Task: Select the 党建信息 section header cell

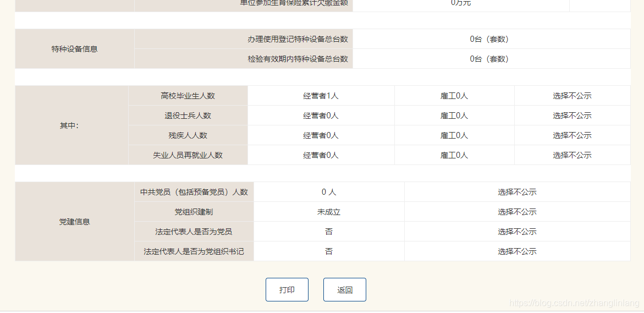Action: pos(74,221)
